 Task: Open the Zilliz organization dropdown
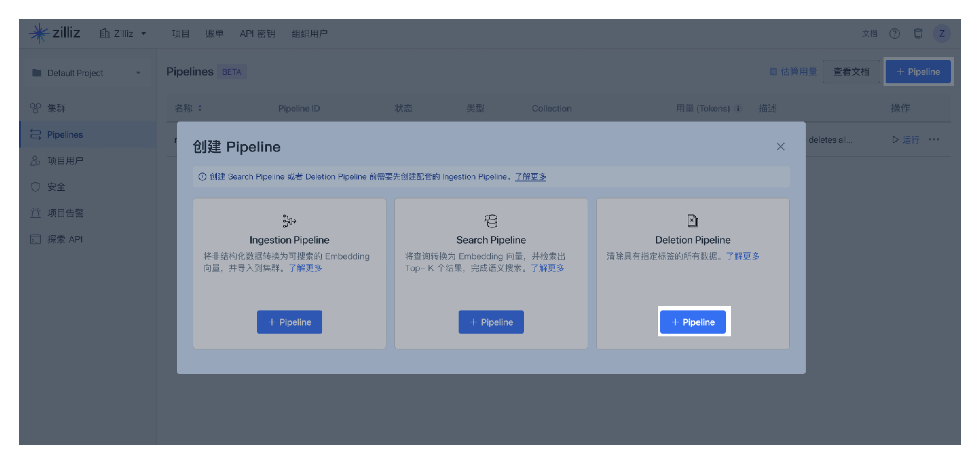pyautogui.click(x=123, y=34)
